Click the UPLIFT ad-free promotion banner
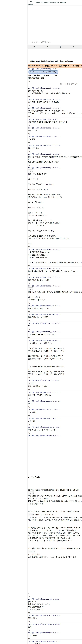Image resolution: width=82 pixels, height=644 pixels. tap(55, 66)
